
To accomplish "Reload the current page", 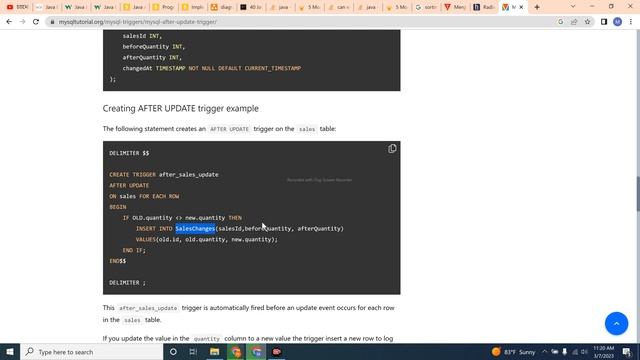I will pos(36,22).
